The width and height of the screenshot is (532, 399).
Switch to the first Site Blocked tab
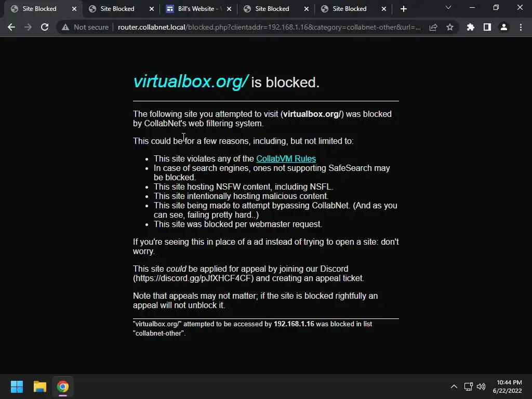(39, 9)
